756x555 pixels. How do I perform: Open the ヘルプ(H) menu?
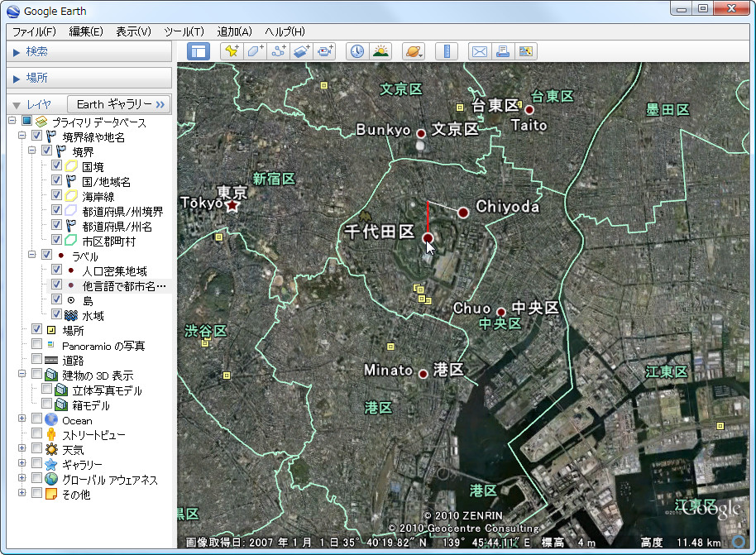(285, 31)
